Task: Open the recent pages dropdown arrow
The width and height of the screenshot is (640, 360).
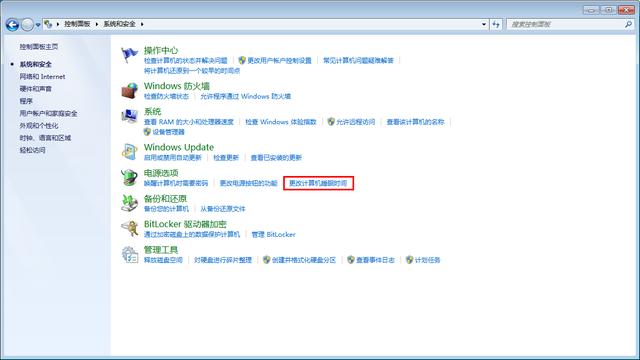Action: coord(38,24)
